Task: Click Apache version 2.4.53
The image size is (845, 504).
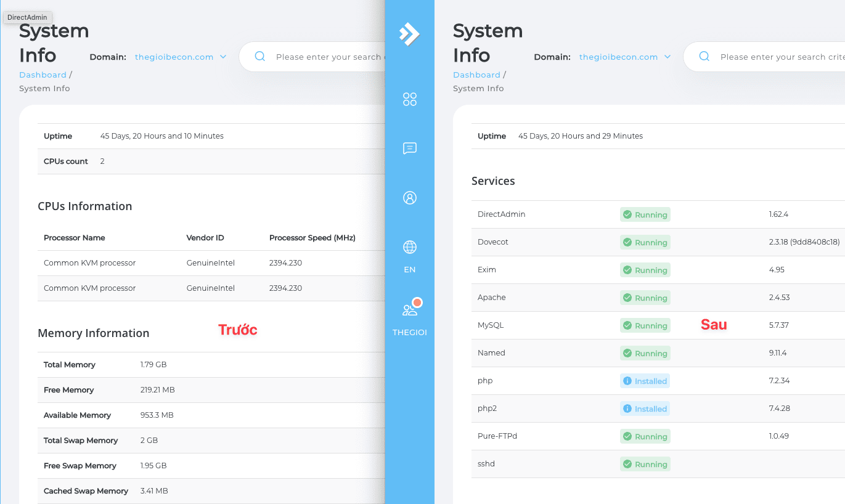Action: pyautogui.click(x=779, y=298)
